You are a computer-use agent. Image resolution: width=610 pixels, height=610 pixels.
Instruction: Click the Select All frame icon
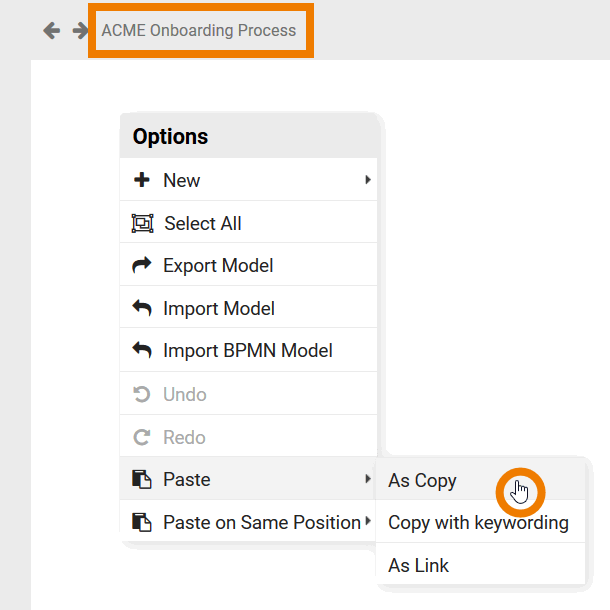pyautogui.click(x=142, y=223)
